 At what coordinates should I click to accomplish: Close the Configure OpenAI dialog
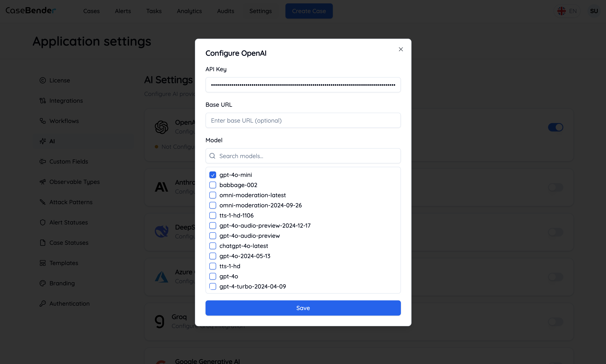(x=401, y=49)
